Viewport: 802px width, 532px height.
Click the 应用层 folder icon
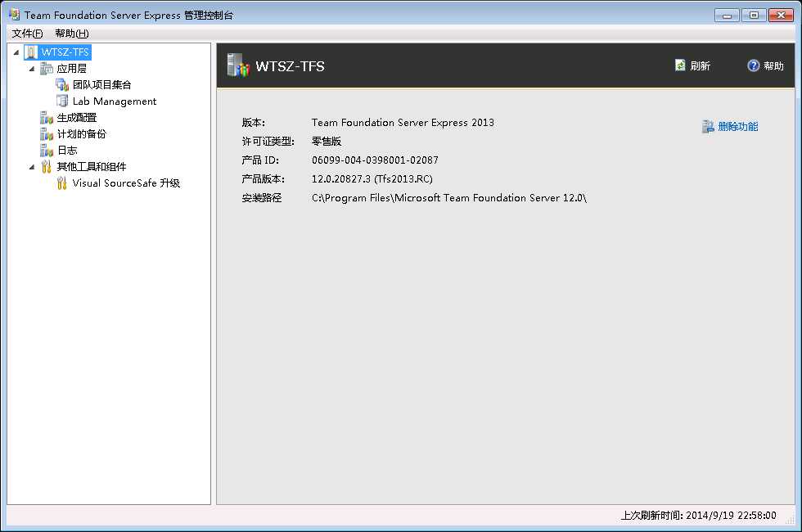[47, 69]
